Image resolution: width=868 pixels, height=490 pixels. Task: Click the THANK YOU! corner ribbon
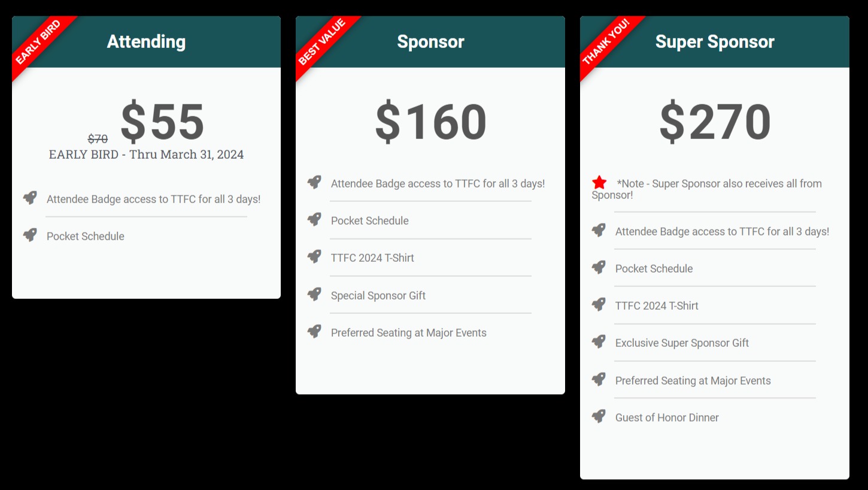pos(606,43)
